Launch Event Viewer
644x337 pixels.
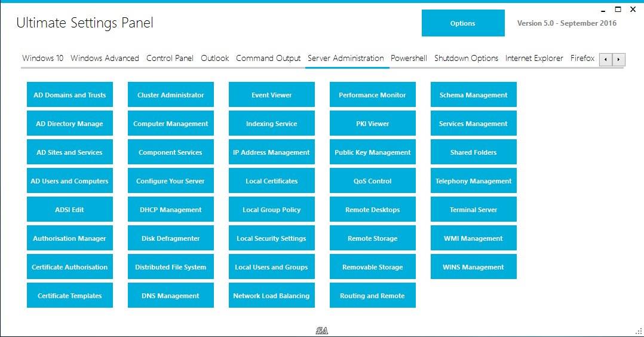click(272, 94)
